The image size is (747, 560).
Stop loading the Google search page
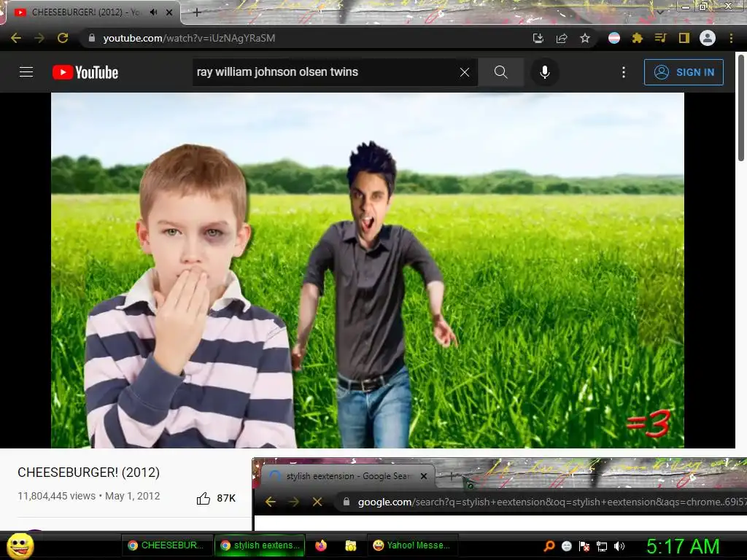click(317, 502)
